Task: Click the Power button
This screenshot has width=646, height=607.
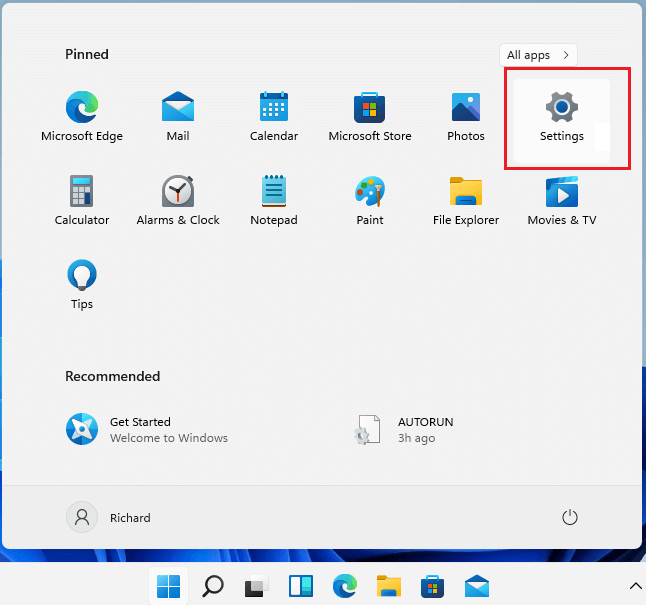Action: (570, 517)
